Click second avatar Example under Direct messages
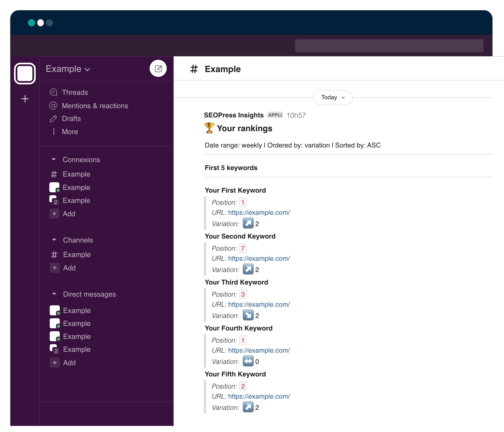 [55, 323]
